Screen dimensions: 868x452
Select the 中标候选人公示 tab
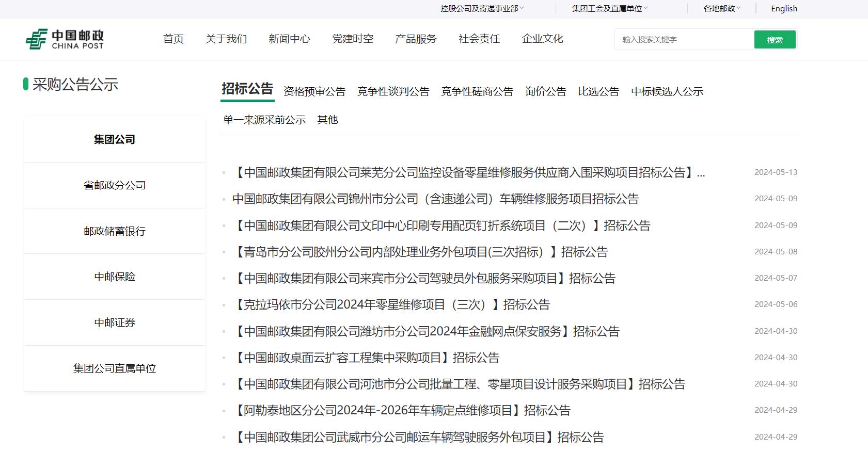[x=667, y=91]
